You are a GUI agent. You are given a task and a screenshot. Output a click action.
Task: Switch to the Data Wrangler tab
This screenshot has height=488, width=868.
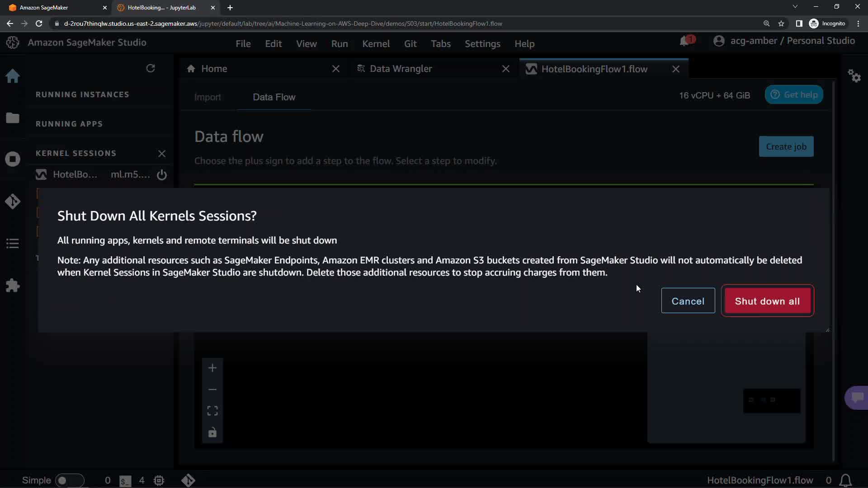401,69
